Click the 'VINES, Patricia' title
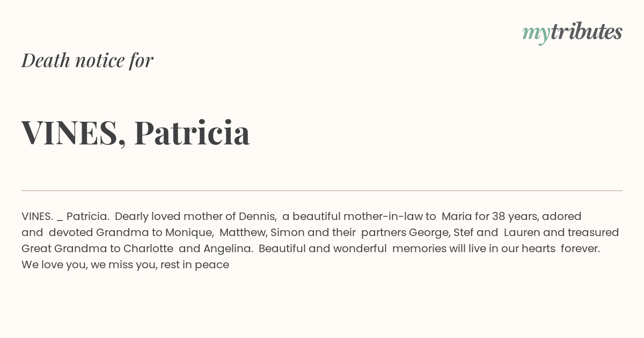 point(136,133)
